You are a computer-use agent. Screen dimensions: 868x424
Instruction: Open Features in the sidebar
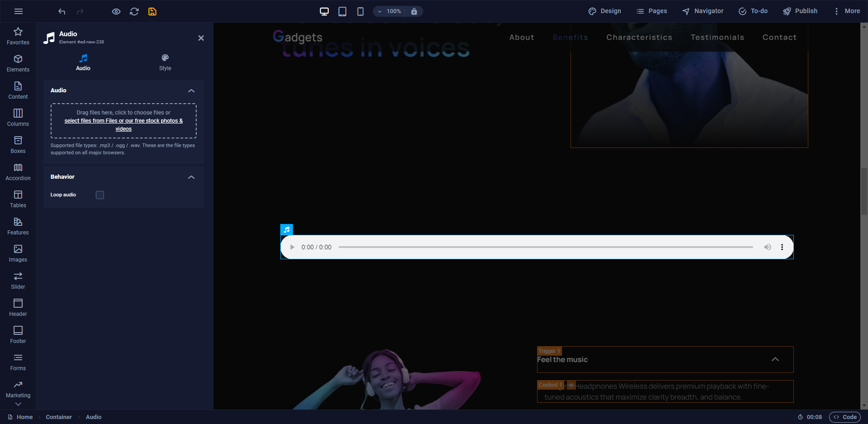(x=18, y=226)
